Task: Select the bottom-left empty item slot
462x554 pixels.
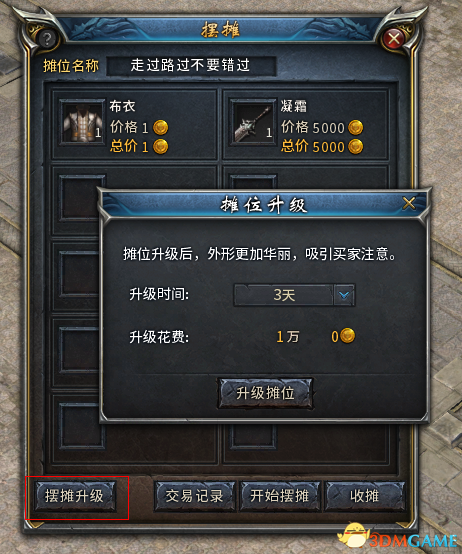Action: tap(82, 426)
